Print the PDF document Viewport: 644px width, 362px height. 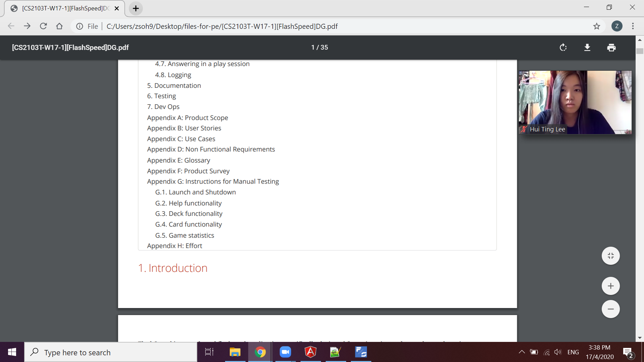611,48
